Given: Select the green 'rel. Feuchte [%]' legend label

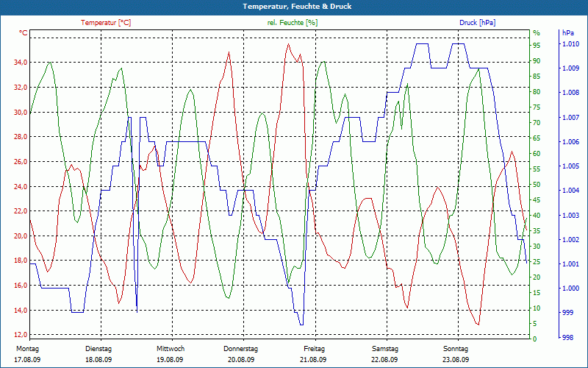Looking at the screenshot, I should pyautogui.click(x=293, y=23).
